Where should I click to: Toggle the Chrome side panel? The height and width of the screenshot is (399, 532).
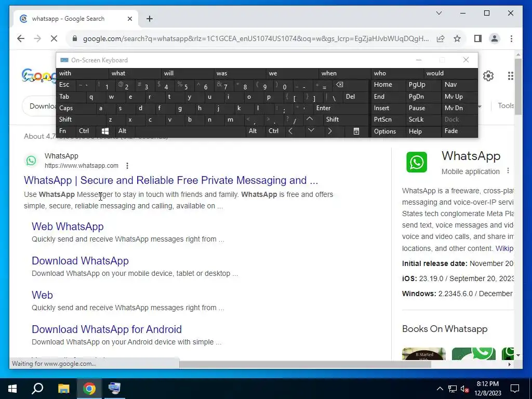click(478, 38)
